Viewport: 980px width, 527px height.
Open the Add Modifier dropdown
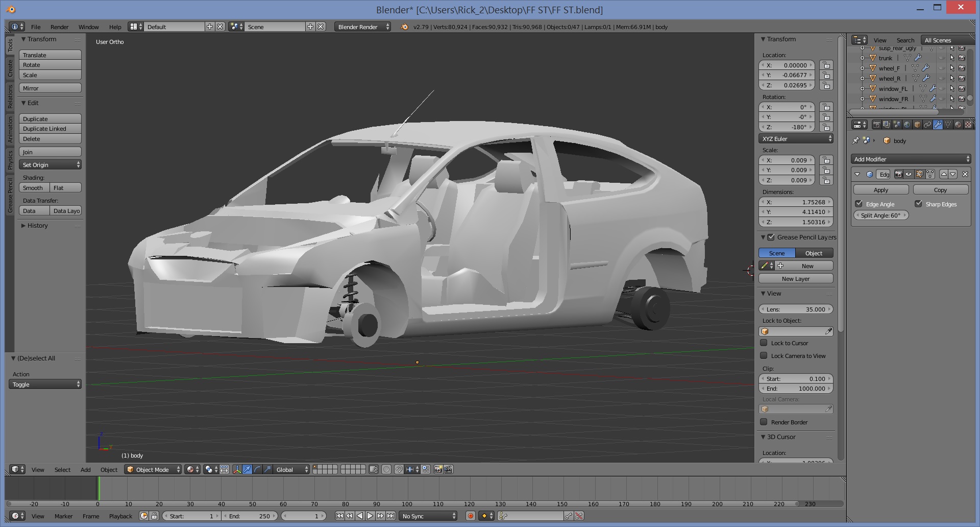coord(911,159)
